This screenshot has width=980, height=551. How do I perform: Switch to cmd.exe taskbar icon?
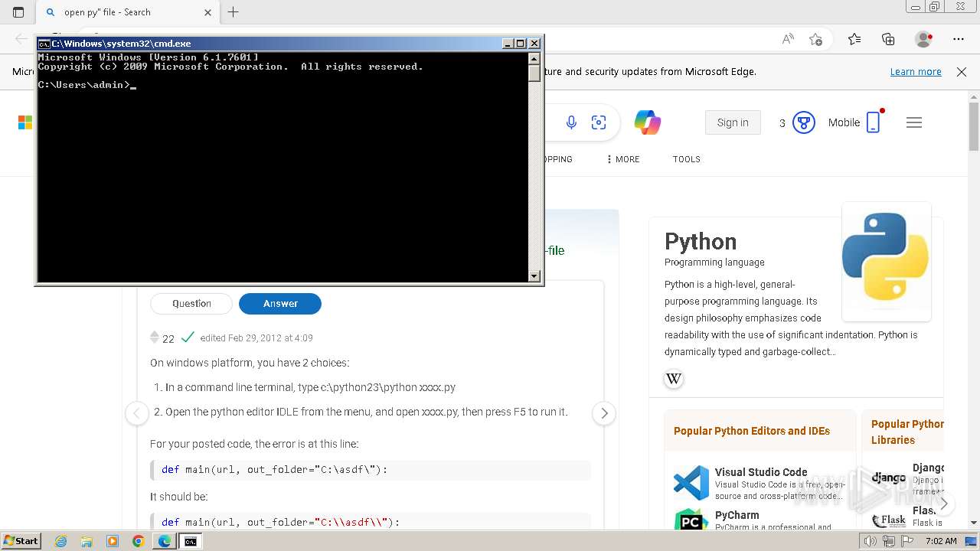pyautogui.click(x=190, y=541)
